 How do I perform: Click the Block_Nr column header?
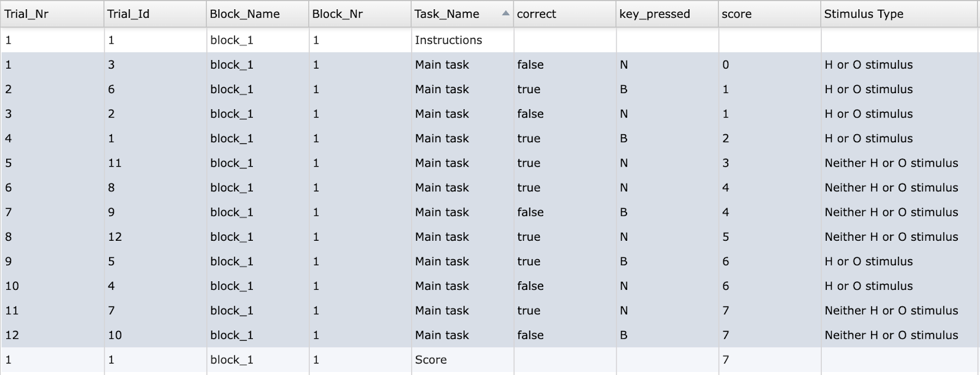pyautogui.click(x=360, y=13)
